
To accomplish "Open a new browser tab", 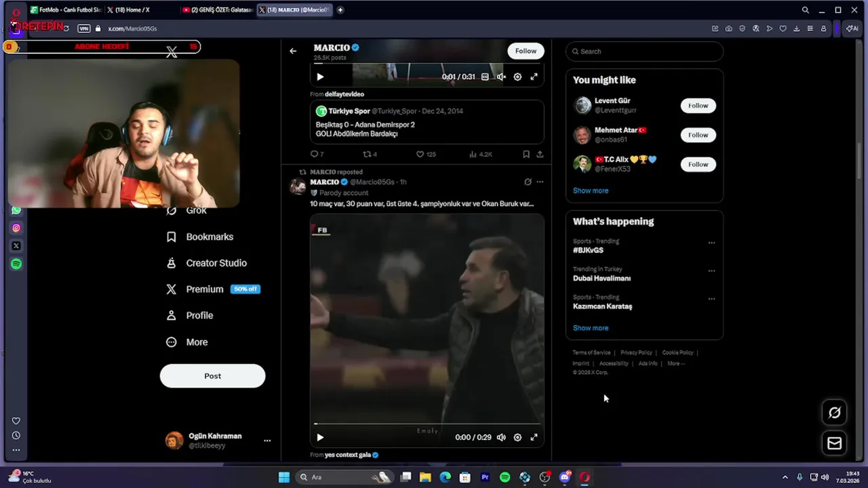I will [x=340, y=10].
